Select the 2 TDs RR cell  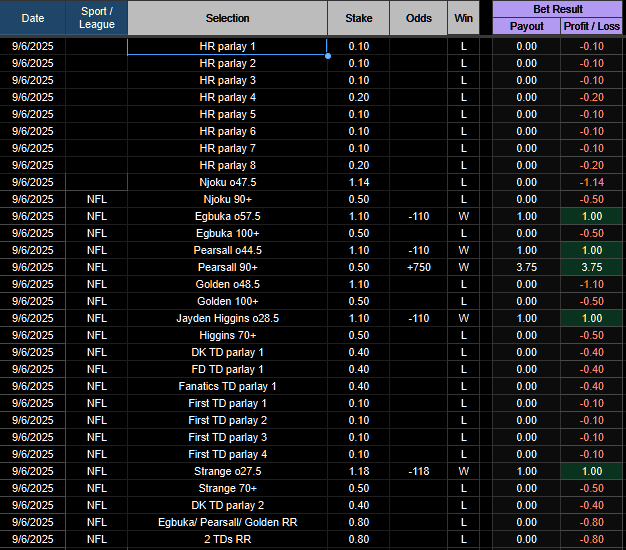click(x=228, y=539)
